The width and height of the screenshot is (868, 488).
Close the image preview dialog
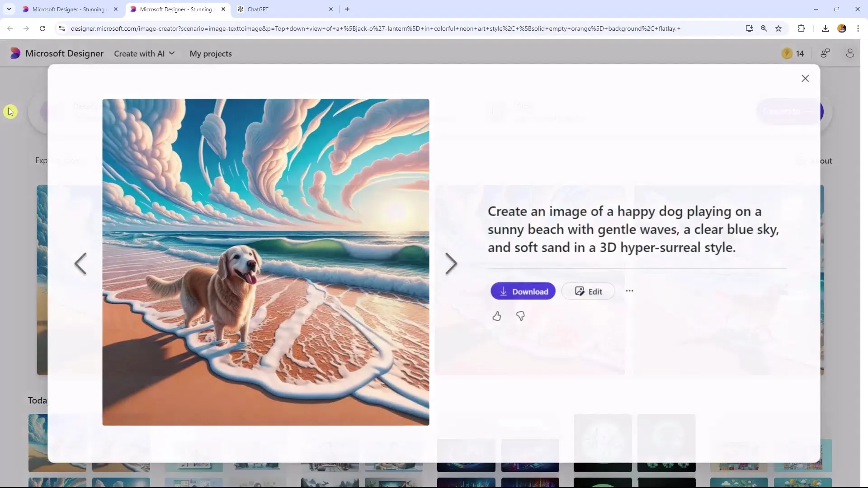805,78
